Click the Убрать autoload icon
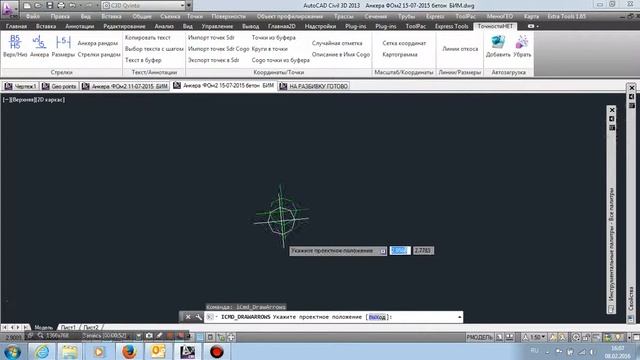 tap(522, 42)
